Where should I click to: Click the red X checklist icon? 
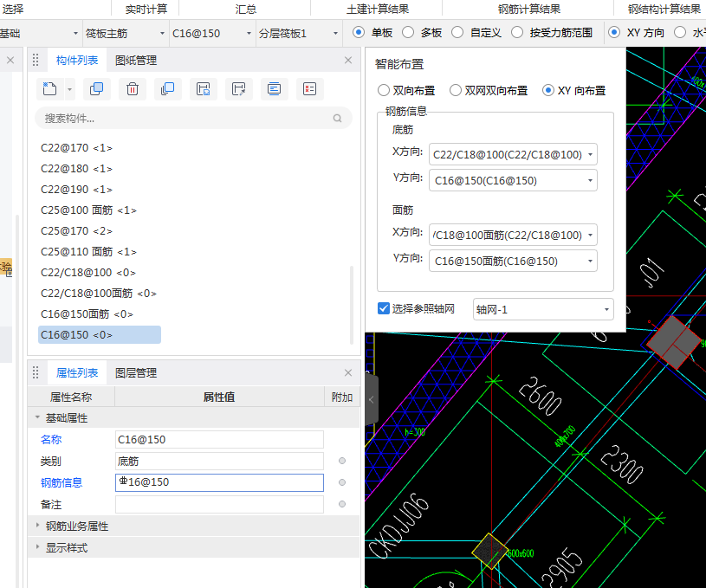coord(310,88)
